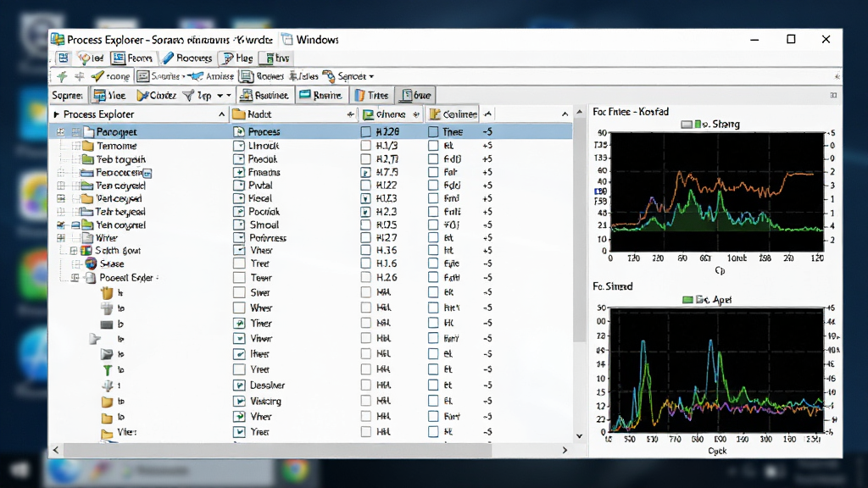Click the round globe icon of Sease
The height and width of the screenshot is (488, 868).
pos(92,264)
